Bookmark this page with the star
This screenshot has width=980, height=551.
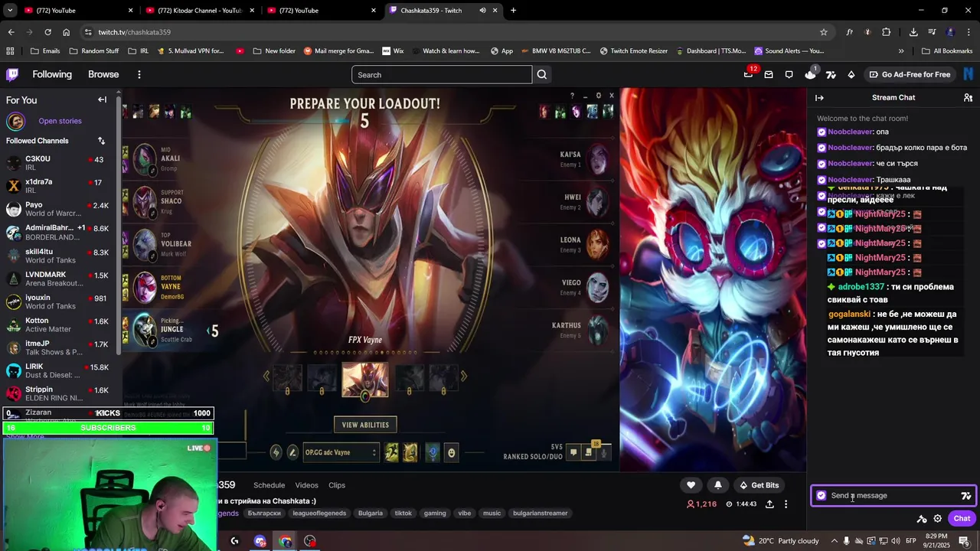(x=824, y=32)
